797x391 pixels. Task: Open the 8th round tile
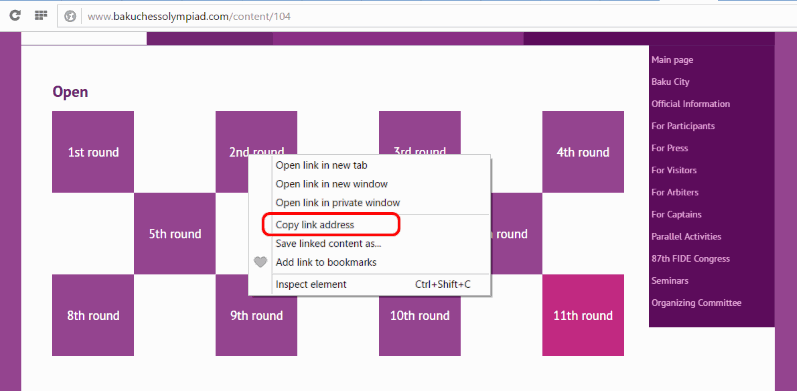click(x=93, y=315)
